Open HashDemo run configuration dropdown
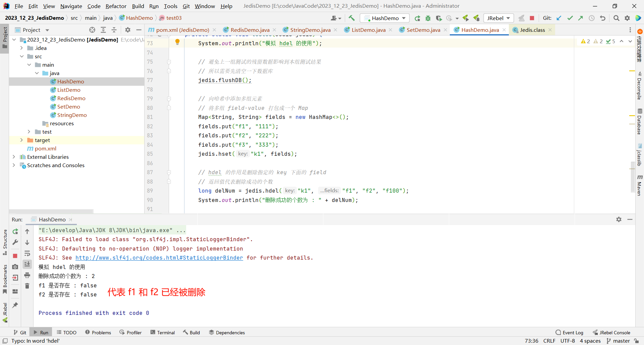This screenshot has height=345, width=644. [384, 18]
